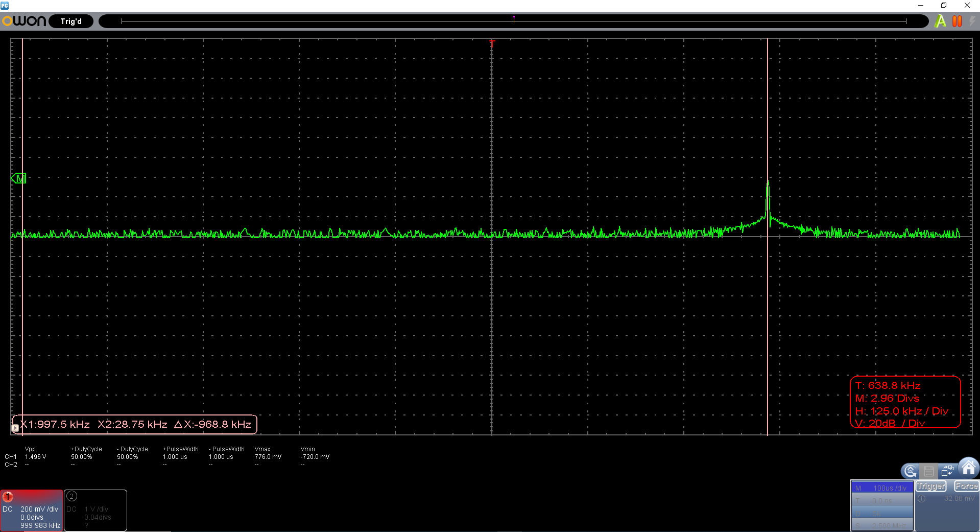Click the green Autoset A icon
980x532 pixels.
click(x=940, y=21)
